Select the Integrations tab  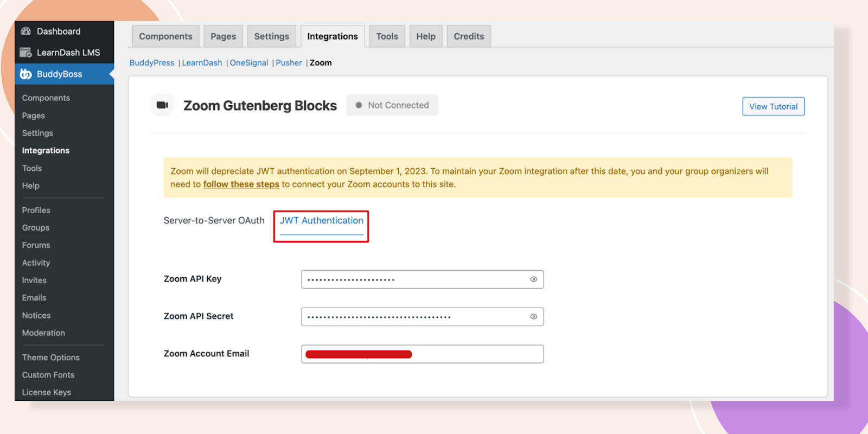pyautogui.click(x=333, y=36)
